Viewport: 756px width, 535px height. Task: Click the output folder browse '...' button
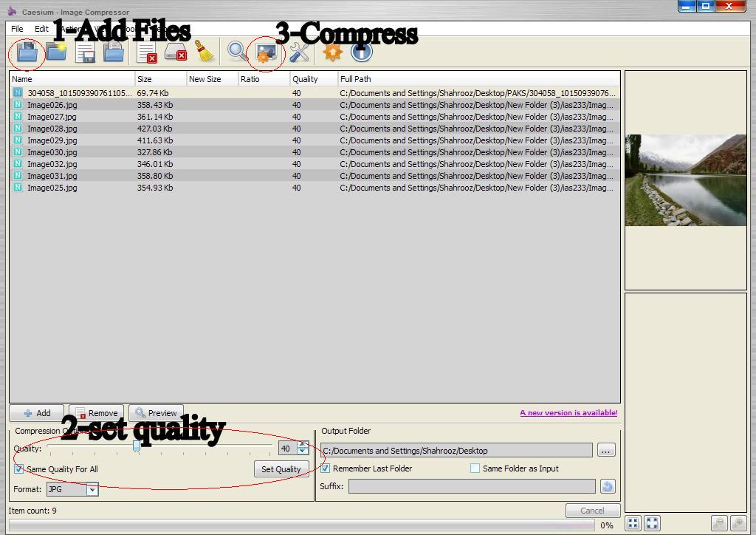tap(606, 451)
